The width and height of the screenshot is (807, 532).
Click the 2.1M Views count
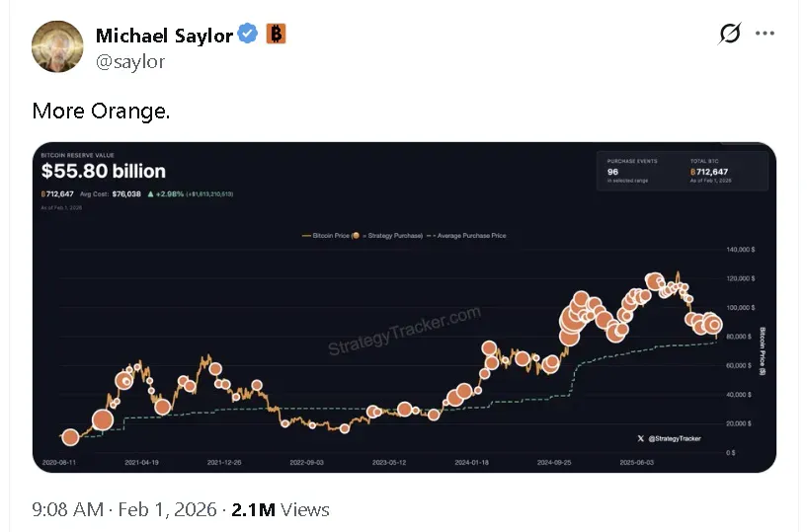point(281,509)
